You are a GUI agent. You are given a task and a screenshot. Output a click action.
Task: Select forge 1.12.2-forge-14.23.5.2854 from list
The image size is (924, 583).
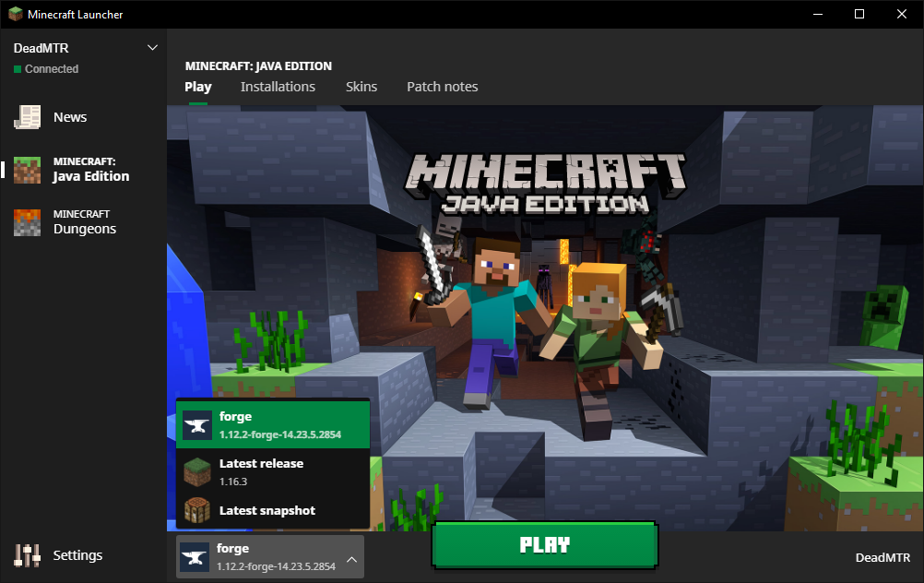pyautogui.click(x=273, y=425)
